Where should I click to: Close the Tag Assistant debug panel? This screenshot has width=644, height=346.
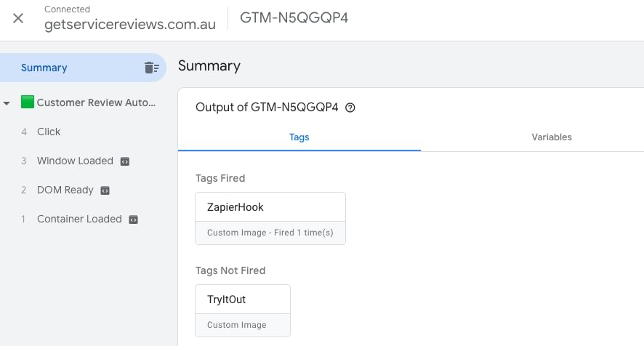click(x=18, y=18)
